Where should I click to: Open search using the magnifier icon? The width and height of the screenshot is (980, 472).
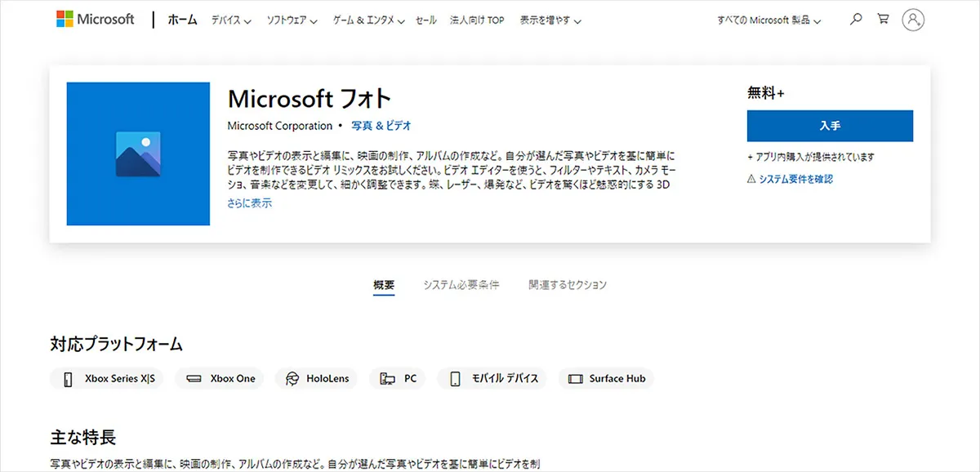tap(855, 19)
